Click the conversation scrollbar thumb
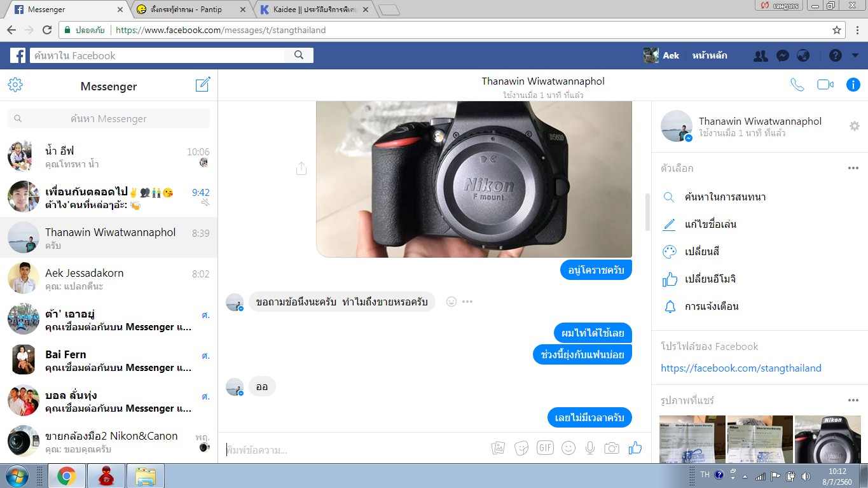The height and width of the screenshot is (488, 868). [x=647, y=212]
